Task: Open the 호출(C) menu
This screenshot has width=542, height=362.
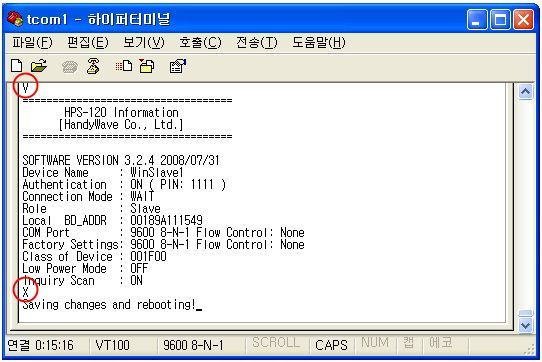Action: 200,43
